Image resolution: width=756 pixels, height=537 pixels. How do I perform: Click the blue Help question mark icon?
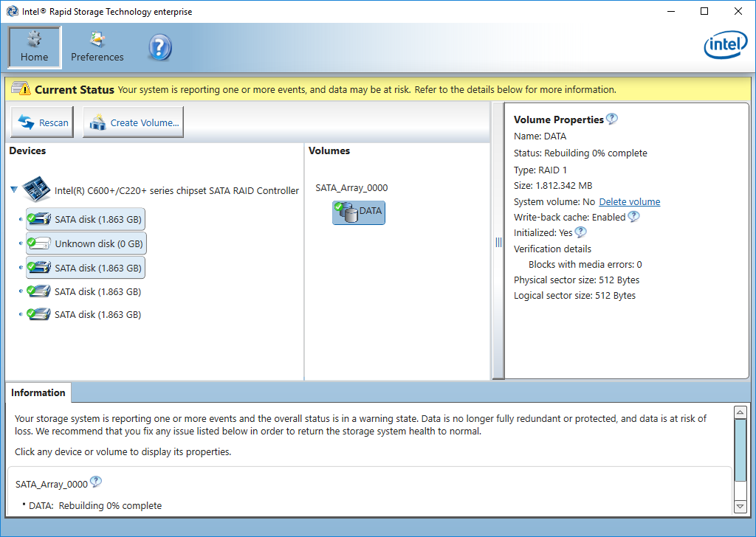click(x=159, y=47)
